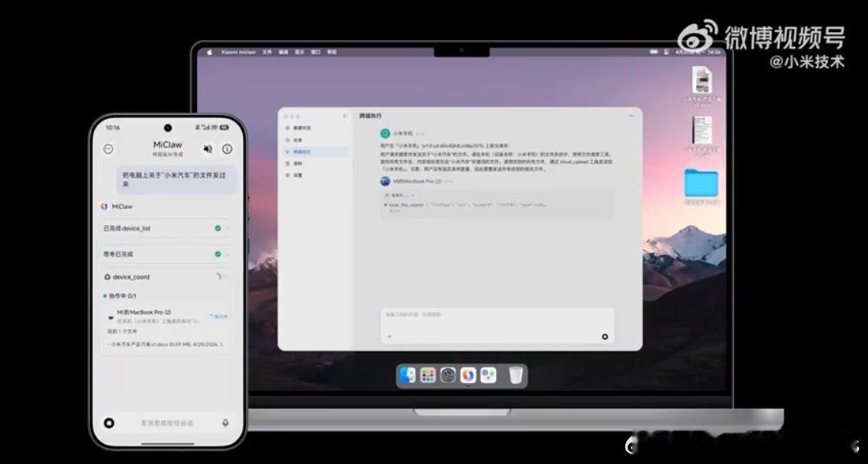The width and height of the screenshot is (868, 464).
Task: Tap the round menu icon beside the MiClaw title
Action: (108, 149)
